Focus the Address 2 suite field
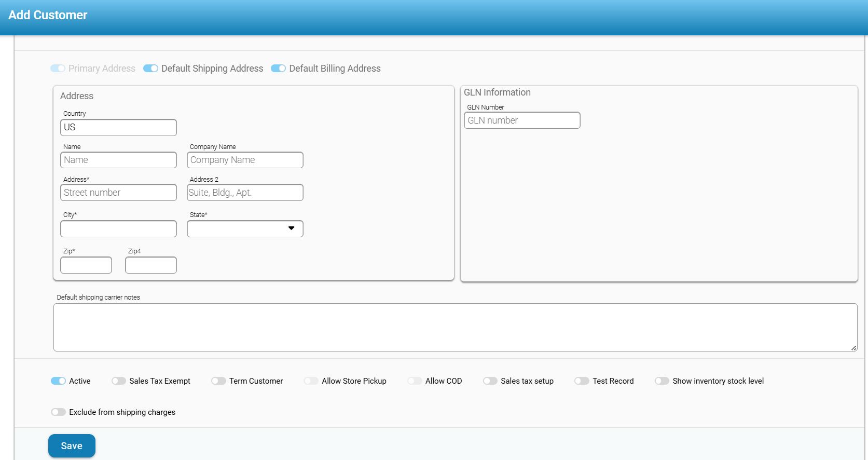Image resolution: width=868 pixels, height=460 pixels. pos(245,193)
